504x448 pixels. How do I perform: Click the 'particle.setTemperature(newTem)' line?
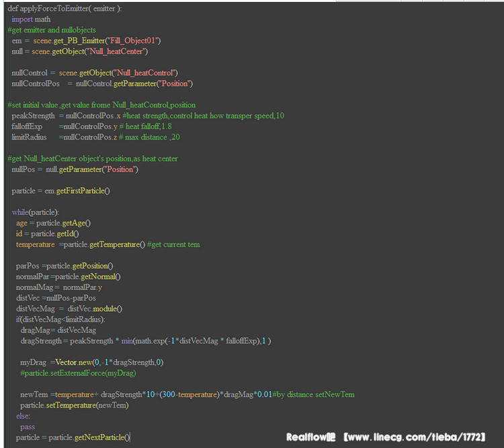pos(75,406)
